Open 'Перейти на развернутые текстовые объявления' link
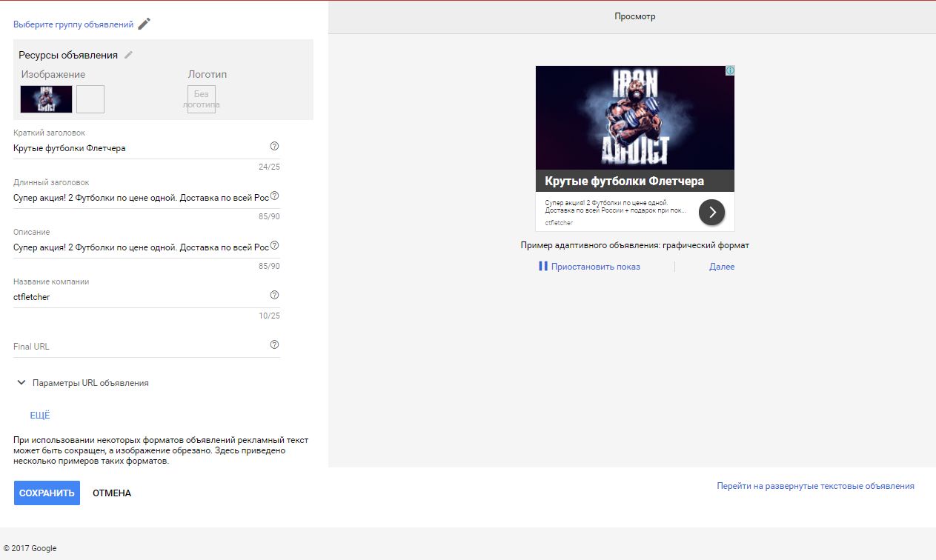Screen dimensions: 936x560 tap(815, 486)
